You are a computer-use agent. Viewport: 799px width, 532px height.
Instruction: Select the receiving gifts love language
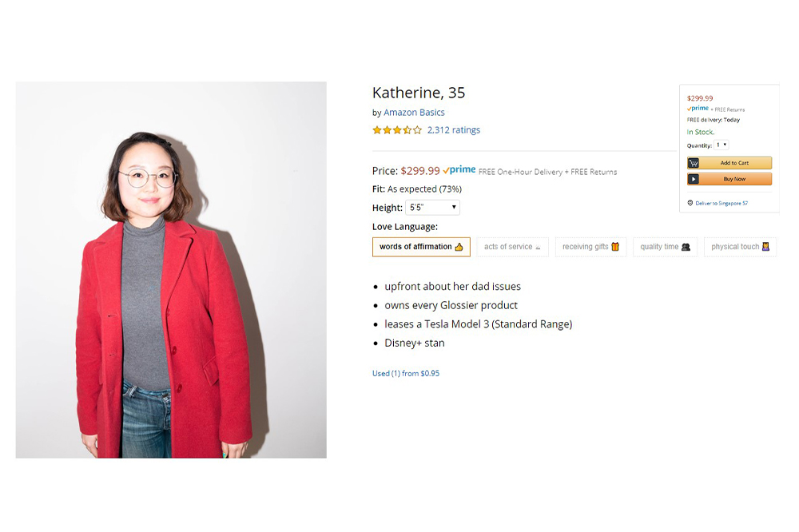(x=591, y=247)
